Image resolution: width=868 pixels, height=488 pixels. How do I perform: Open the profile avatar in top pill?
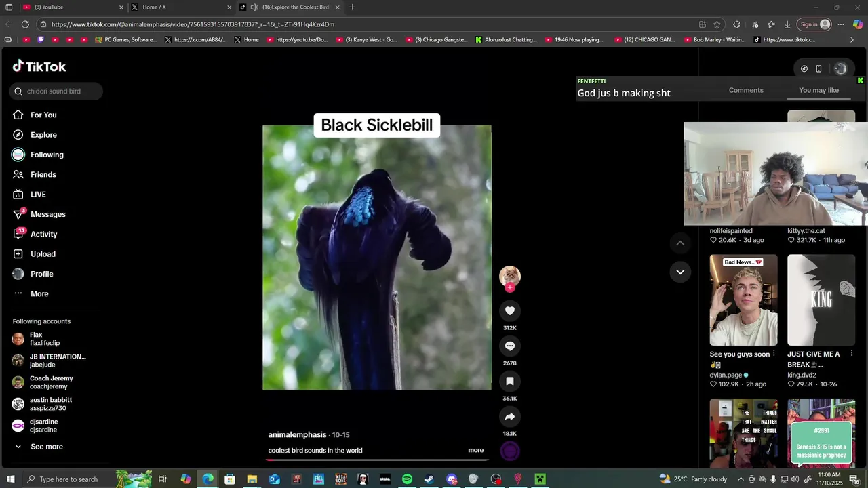840,68
